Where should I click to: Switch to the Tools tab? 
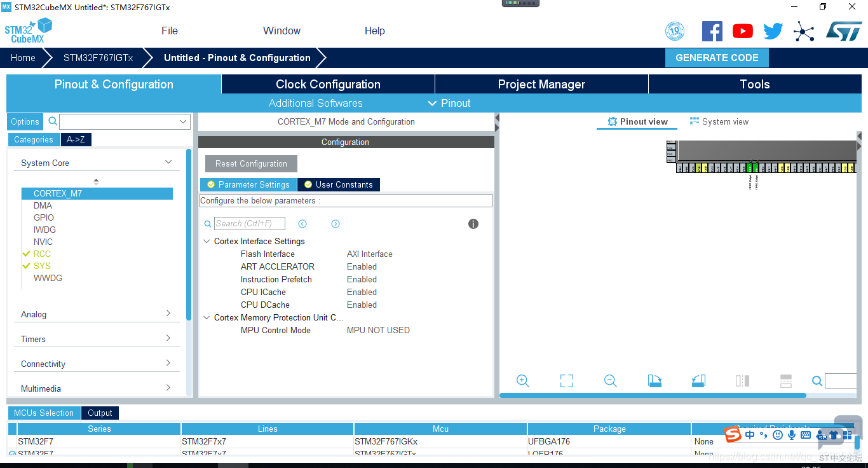755,84
